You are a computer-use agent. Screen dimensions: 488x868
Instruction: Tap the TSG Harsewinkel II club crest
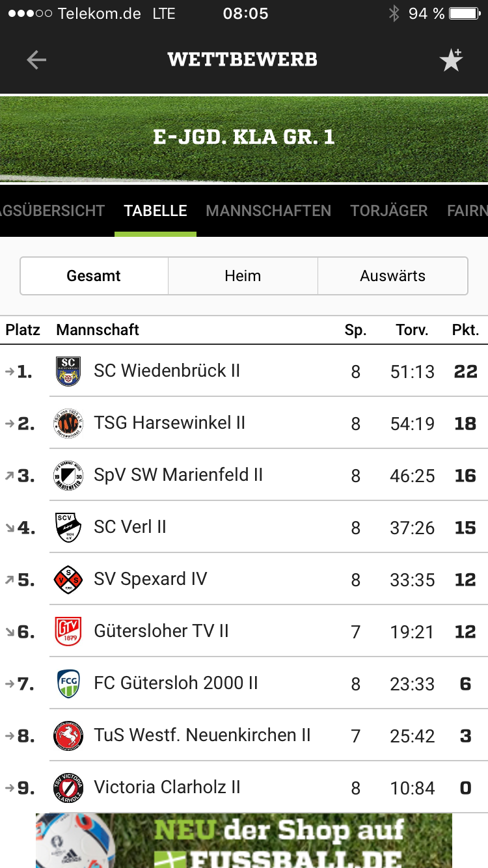tap(68, 423)
